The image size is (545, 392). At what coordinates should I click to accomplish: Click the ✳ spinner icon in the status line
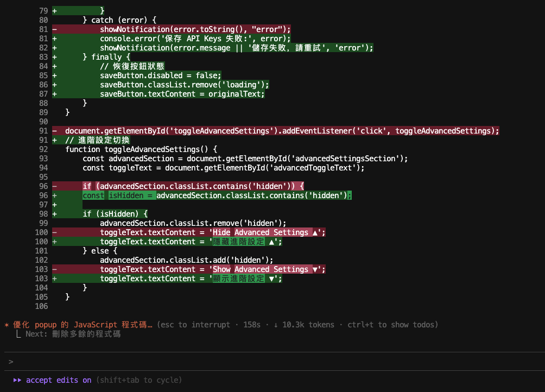(7, 324)
